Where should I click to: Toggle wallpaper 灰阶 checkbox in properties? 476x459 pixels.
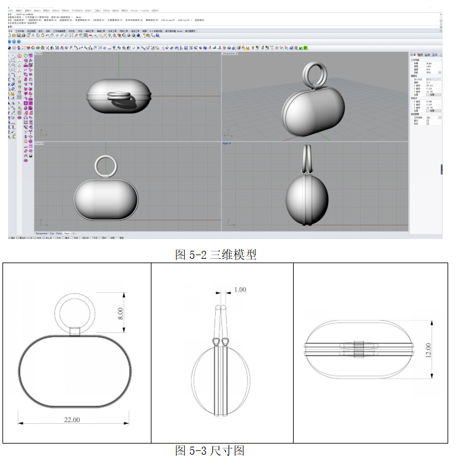pyautogui.click(x=428, y=124)
